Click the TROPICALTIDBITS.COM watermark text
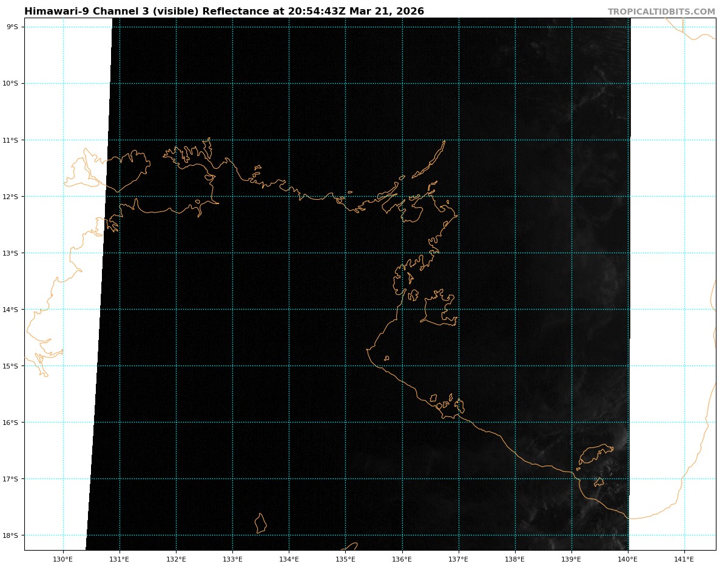 click(x=661, y=12)
